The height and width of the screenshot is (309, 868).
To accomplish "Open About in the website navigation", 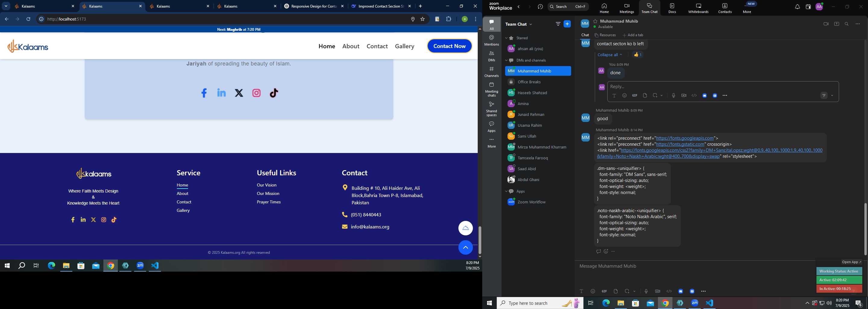I will (x=351, y=46).
